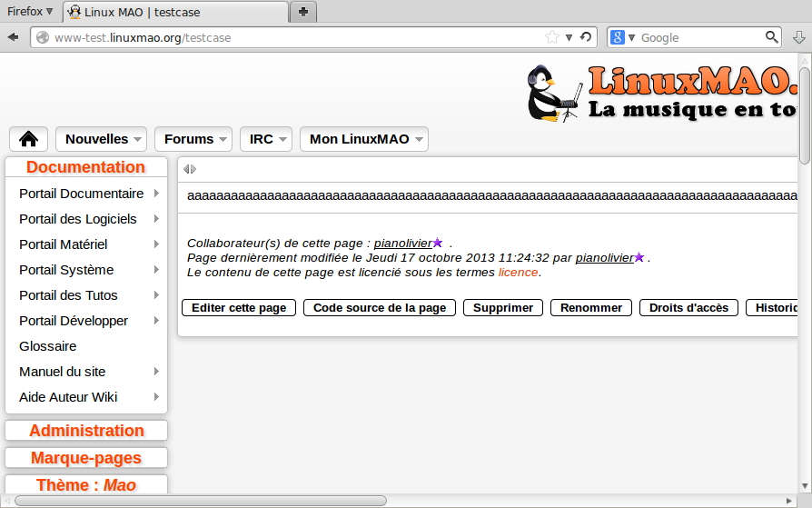Open the Portail des Logiciels menu item

[78, 219]
